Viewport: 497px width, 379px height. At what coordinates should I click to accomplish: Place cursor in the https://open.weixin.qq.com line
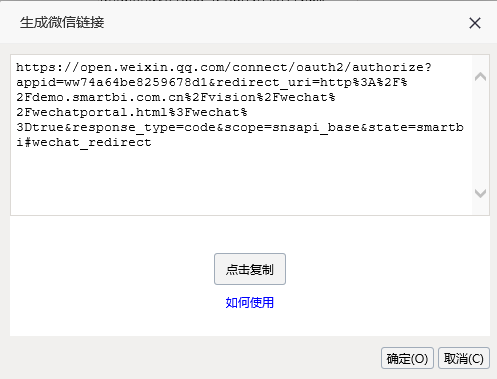pos(224,68)
